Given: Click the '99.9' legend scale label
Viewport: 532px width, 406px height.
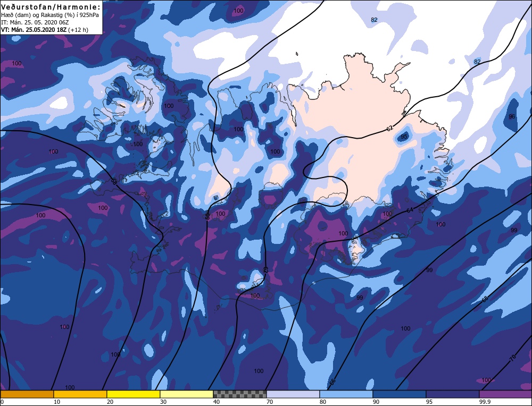Looking at the screenshot, I should [x=484, y=402].
